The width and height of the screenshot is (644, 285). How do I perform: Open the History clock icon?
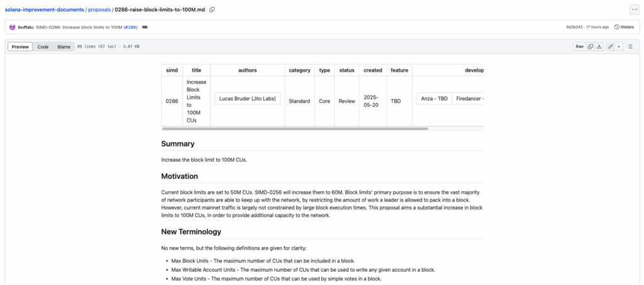(616, 27)
